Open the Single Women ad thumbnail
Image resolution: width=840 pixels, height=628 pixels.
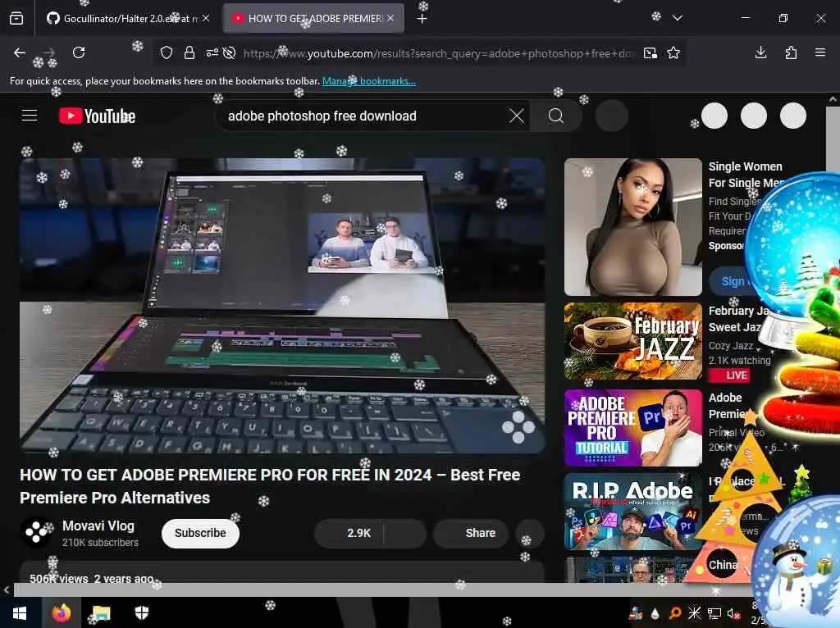tap(632, 227)
